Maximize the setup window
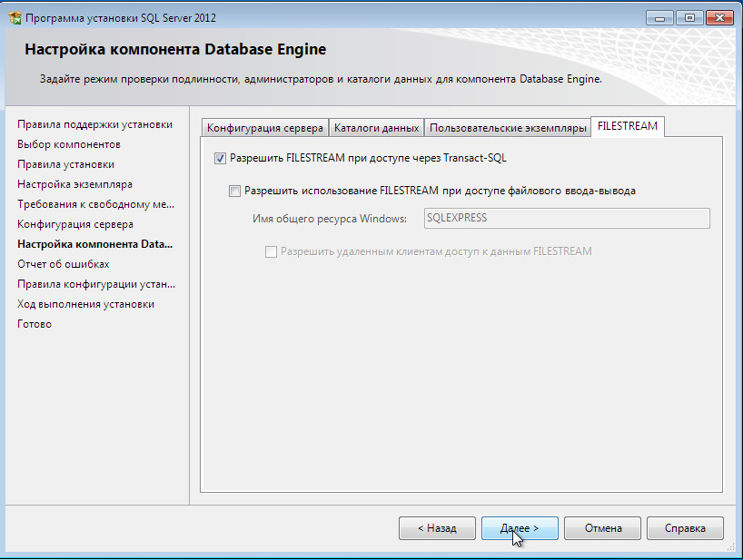This screenshot has height=560, width=743. [x=689, y=18]
